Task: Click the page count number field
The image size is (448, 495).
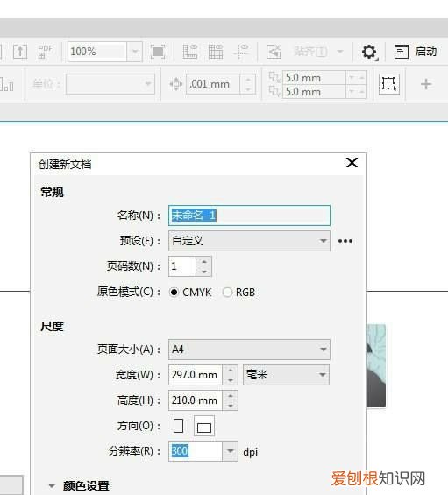Action: [x=182, y=266]
